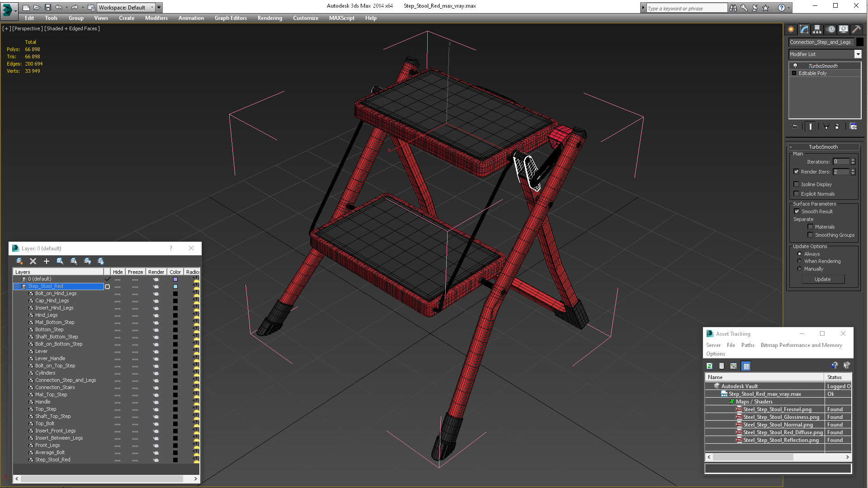Open the Display command panel tab
The image size is (868, 488).
point(844,29)
